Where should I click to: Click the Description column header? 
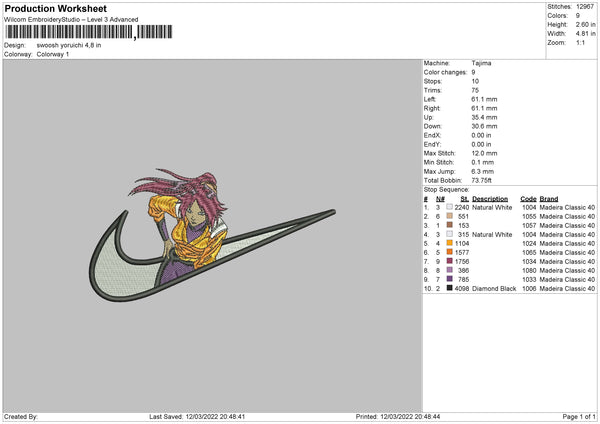(x=490, y=199)
